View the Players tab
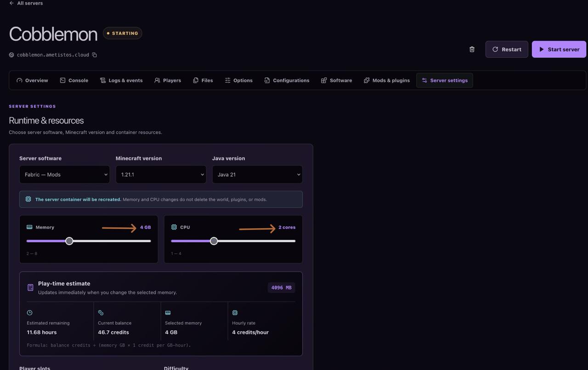This screenshot has height=370, width=588. (168, 80)
